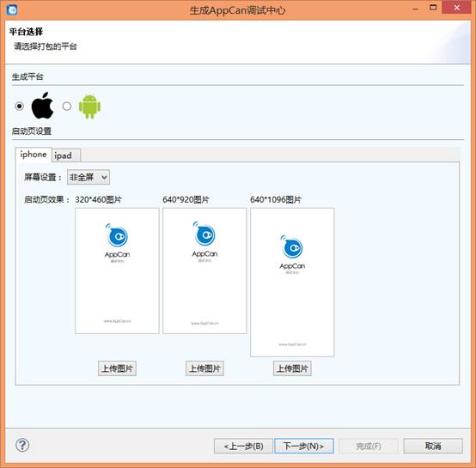Proceed with 下一步(N)> button
The width and height of the screenshot is (476, 468).
click(x=304, y=446)
